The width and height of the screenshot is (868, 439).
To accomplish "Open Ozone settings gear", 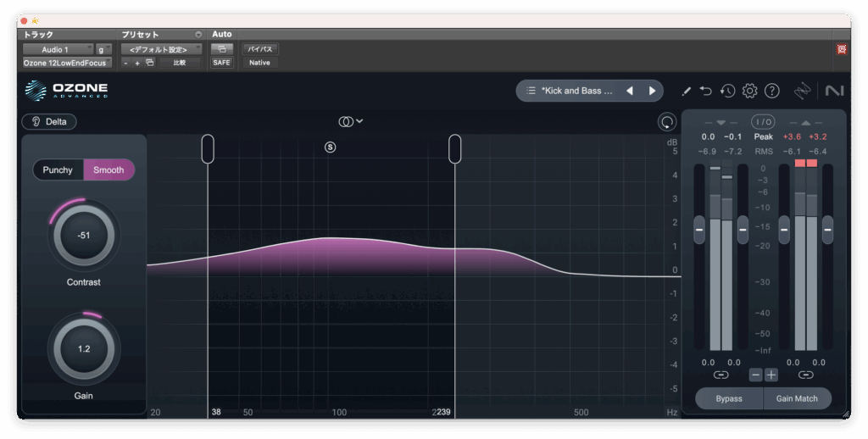I will tap(749, 91).
